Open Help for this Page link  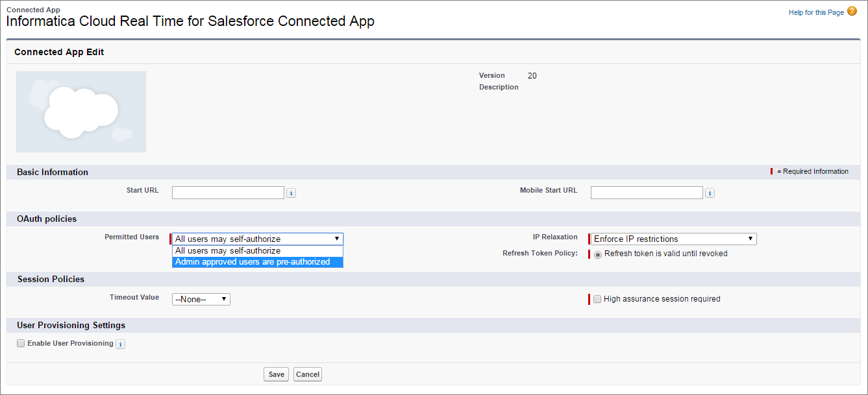click(x=816, y=12)
